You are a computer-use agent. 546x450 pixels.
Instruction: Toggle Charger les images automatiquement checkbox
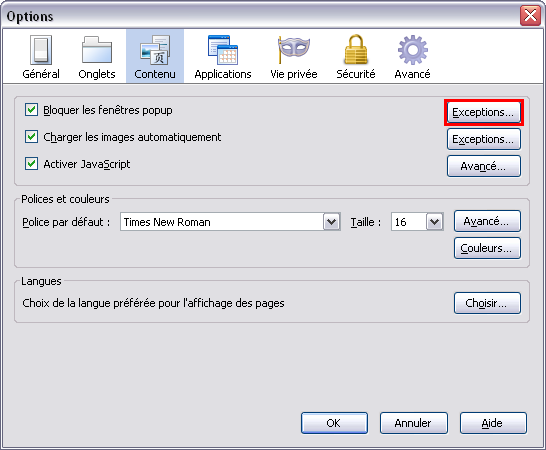coord(31,137)
